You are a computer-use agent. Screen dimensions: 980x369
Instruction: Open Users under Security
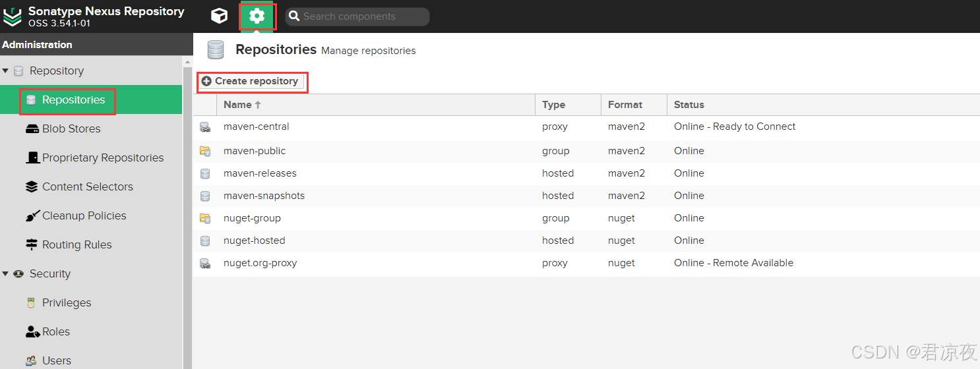(57, 360)
